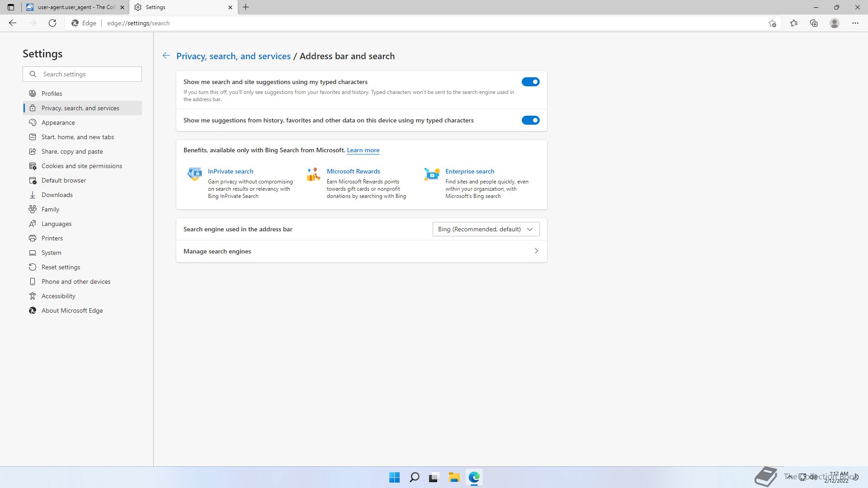The width and height of the screenshot is (868, 488).
Task: Open Collections icon in toolbar
Action: pos(814,23)
